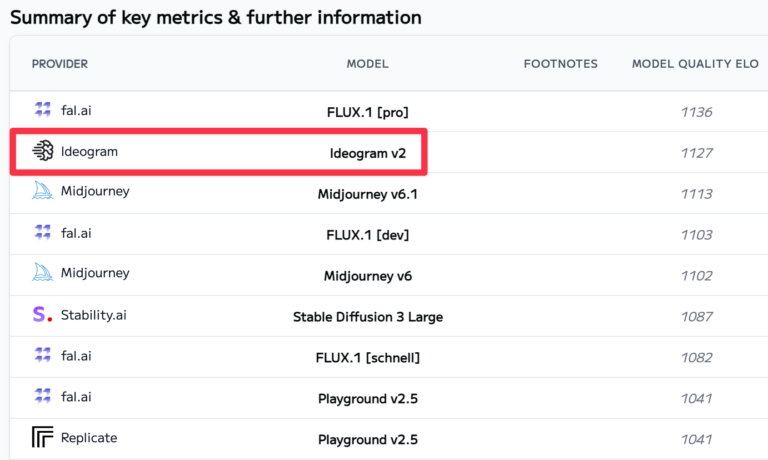Sort by the MODEL QUALITY ELO header
The width and height of the screenshot is (768, 460).
[x=694, y=64]
